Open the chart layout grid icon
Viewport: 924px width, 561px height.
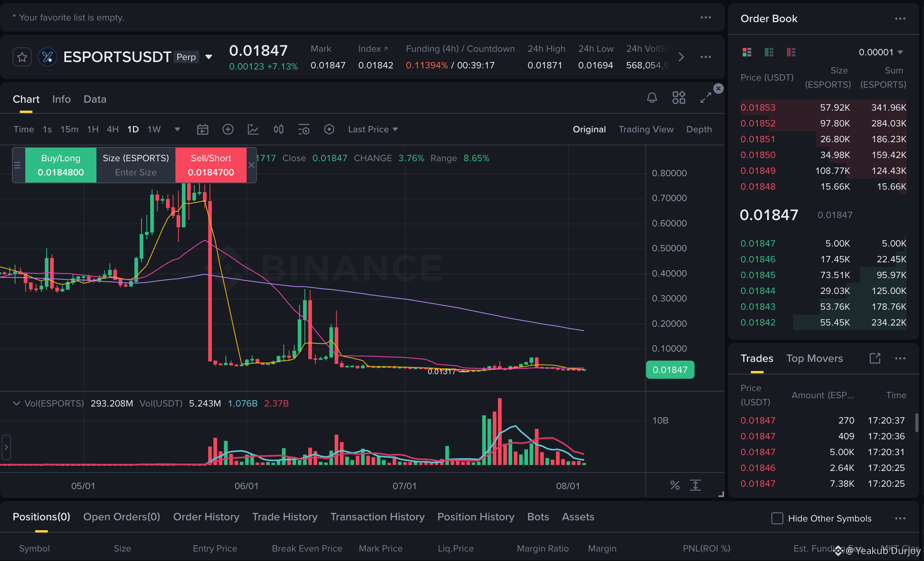pos(679,98)
